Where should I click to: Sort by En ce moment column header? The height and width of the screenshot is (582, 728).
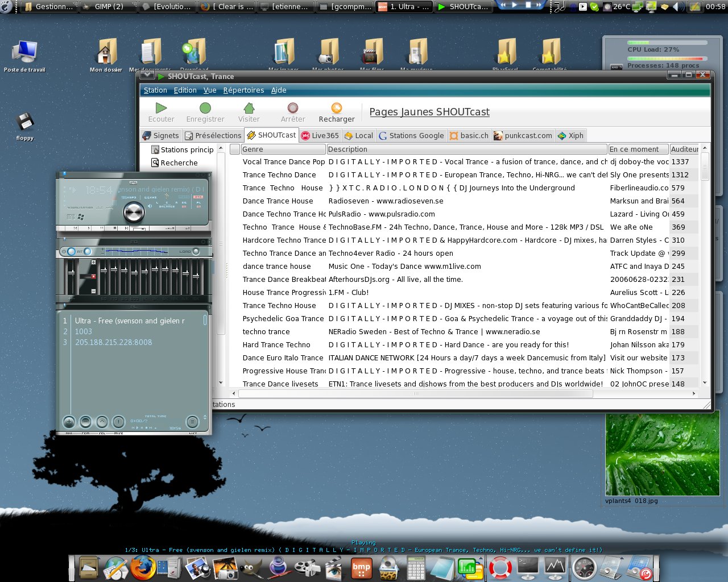(638, 149)
